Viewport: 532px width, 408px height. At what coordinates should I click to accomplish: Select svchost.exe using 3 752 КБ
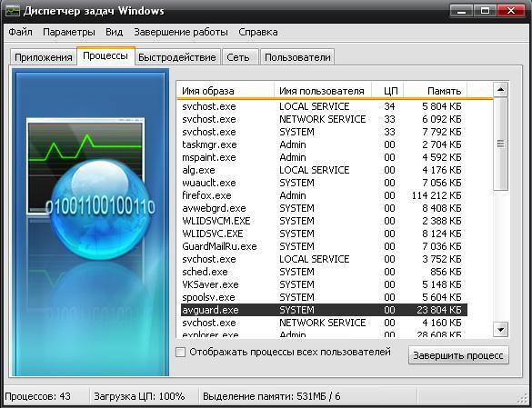pos(324,259)
